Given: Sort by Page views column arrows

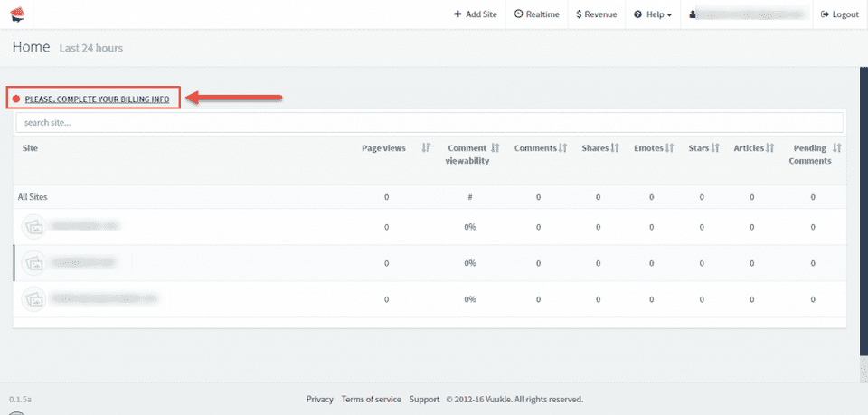Looking at the screenshot, I should click(x=426, y=147).
